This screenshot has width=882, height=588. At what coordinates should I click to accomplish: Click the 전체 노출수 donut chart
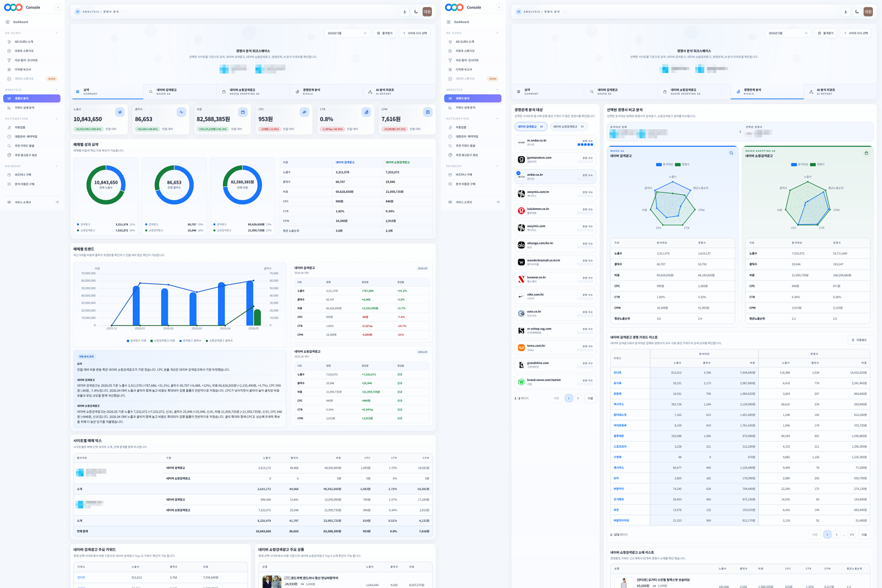click(106, 184)
